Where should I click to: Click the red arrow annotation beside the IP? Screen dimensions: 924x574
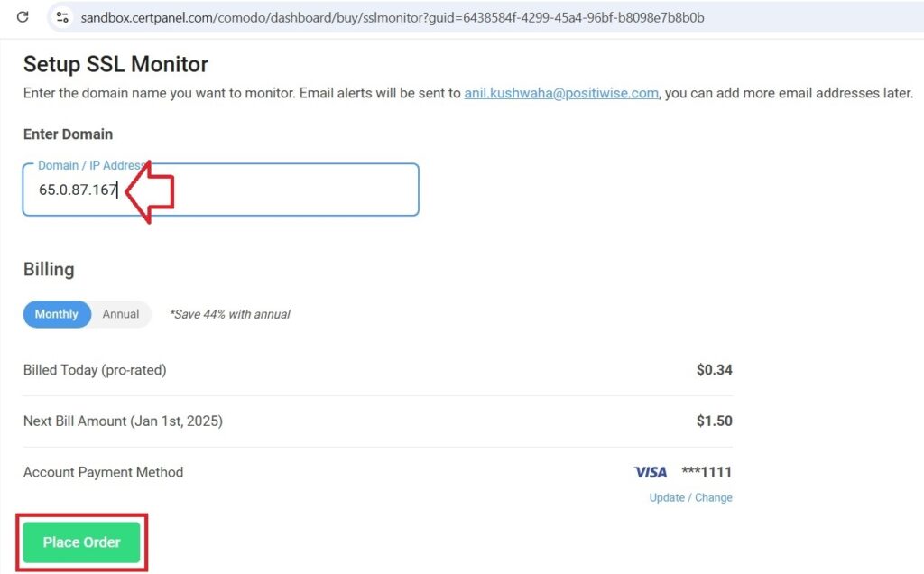(x=150, y=191)
